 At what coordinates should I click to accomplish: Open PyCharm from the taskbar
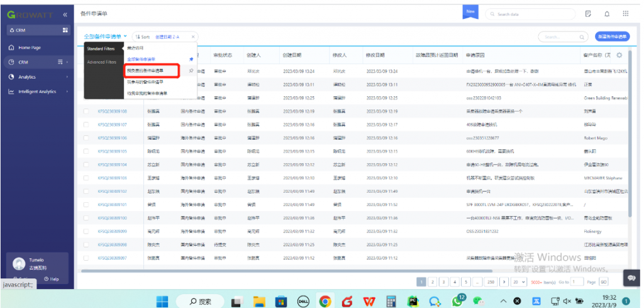[413, 302]
